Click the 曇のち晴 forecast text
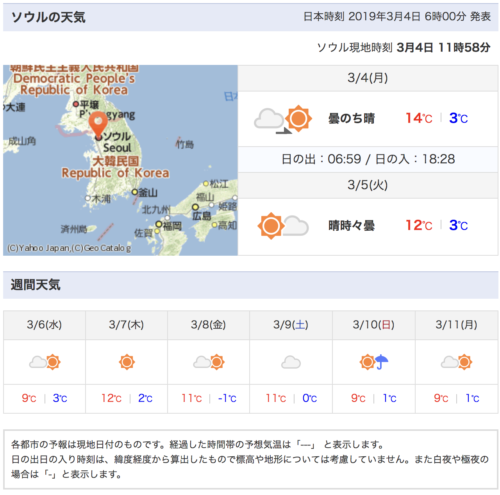Image resolution: width=500 pixels, height=495 pixels. tap(351, 118)
